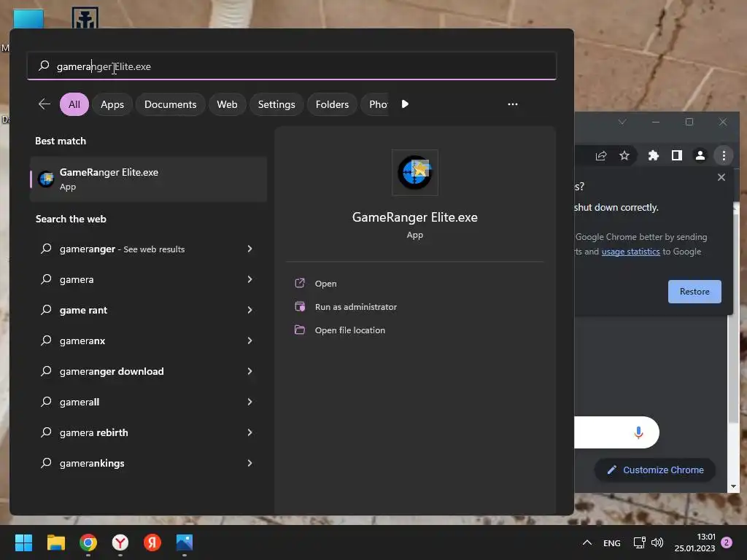Open File Explorer from taskbar
Image resolution: width=747 pixels, height=560 pixels.
(55, 542)
